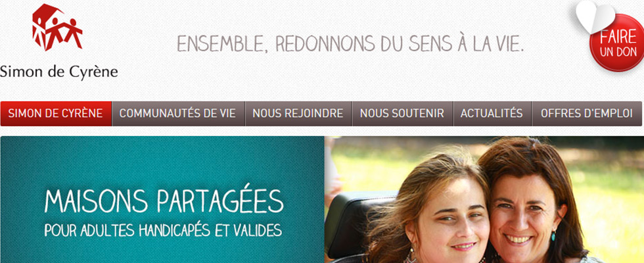Viewport: 644px width, 263px height.
Task: Click the Simon de Cyrène logo text
Action: (59, 72)
